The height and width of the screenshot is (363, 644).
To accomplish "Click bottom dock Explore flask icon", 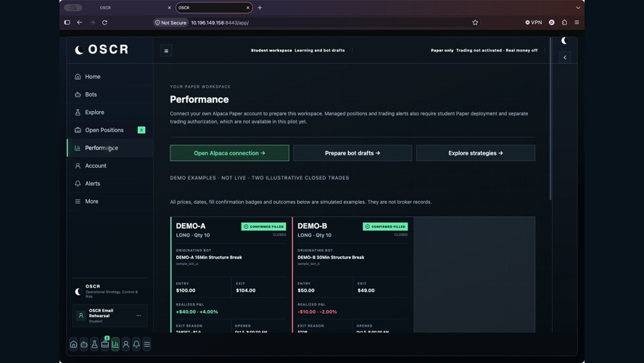I will 94,345.
